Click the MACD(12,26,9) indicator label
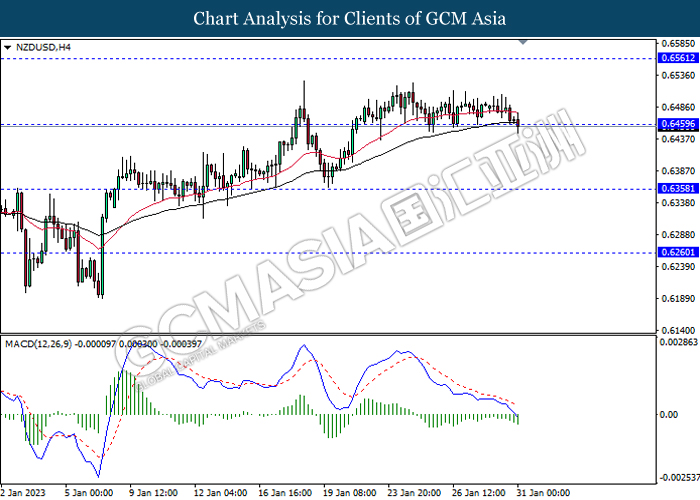Image resolution: width=700 pixels, height=500 pixels. tap(38, 344)
